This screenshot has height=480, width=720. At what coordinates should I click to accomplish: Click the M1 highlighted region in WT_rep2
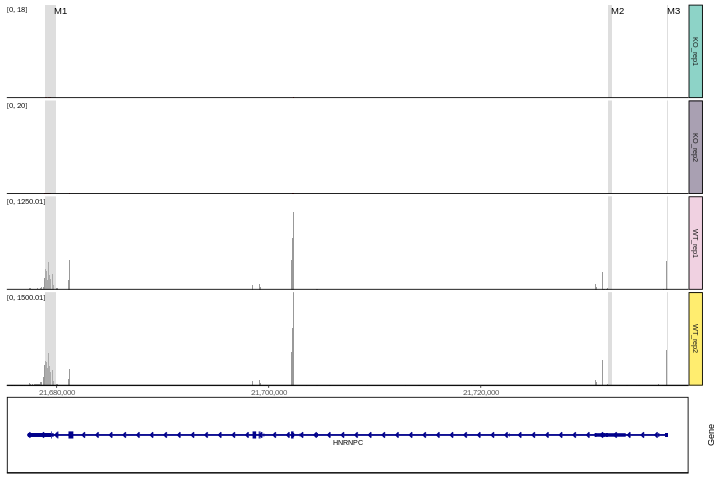tap(51, 339)
